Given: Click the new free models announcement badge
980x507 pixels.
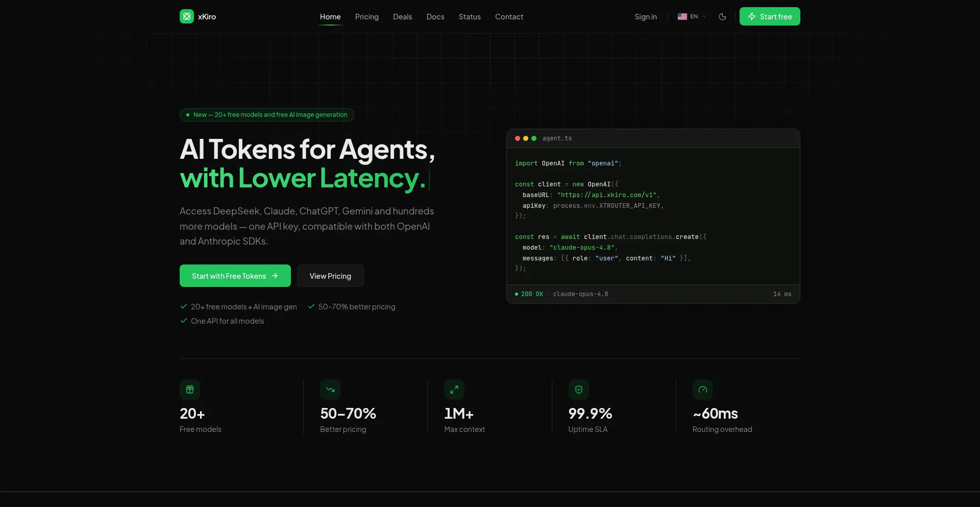Looking at the screenshot, I should (x=267, y=115).
